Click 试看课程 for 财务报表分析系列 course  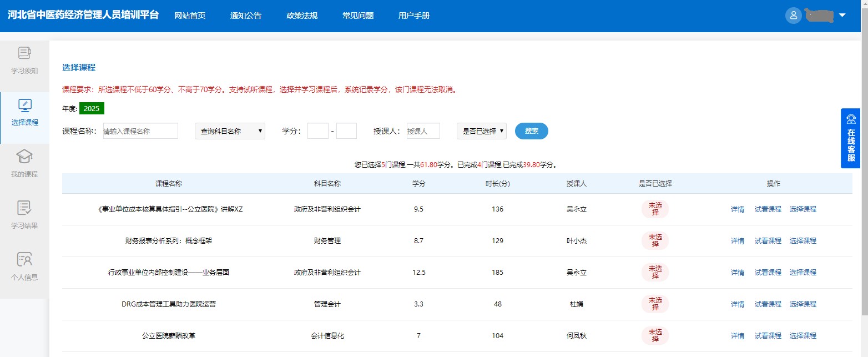pos(768,240)
